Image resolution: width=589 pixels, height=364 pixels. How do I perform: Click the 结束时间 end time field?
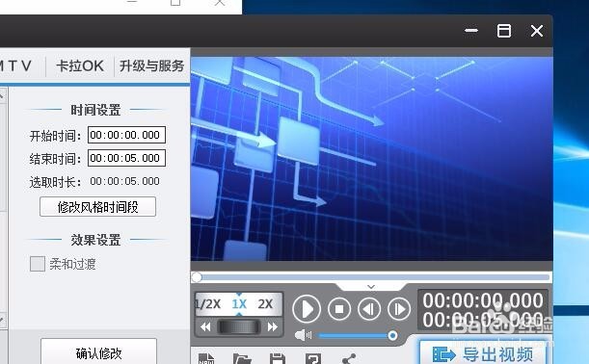(x=126, y=158)
